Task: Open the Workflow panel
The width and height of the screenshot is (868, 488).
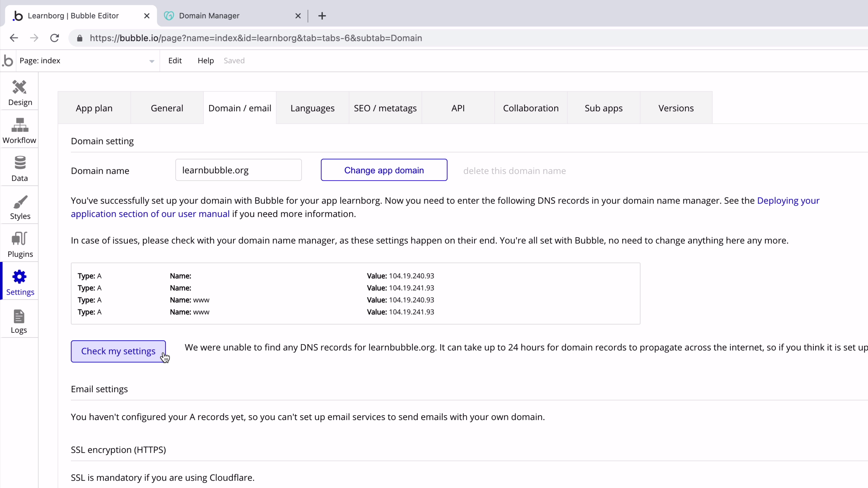Action: click(19, 131)
